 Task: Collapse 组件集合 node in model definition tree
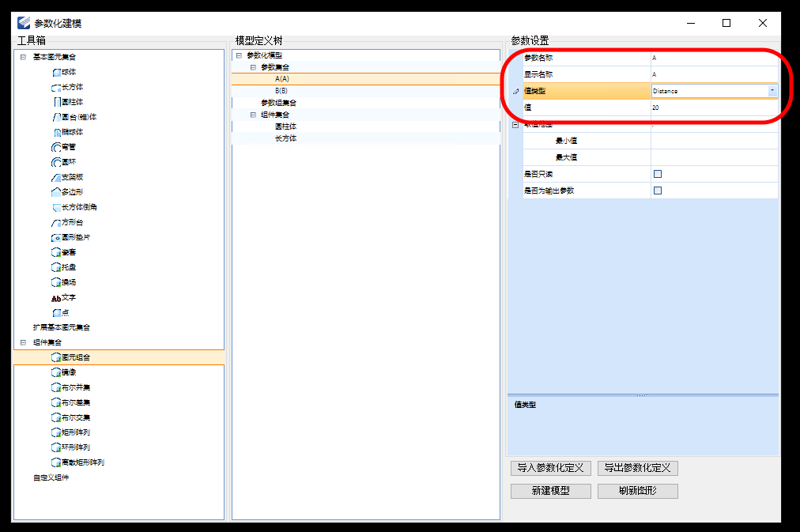coord(253,115)
